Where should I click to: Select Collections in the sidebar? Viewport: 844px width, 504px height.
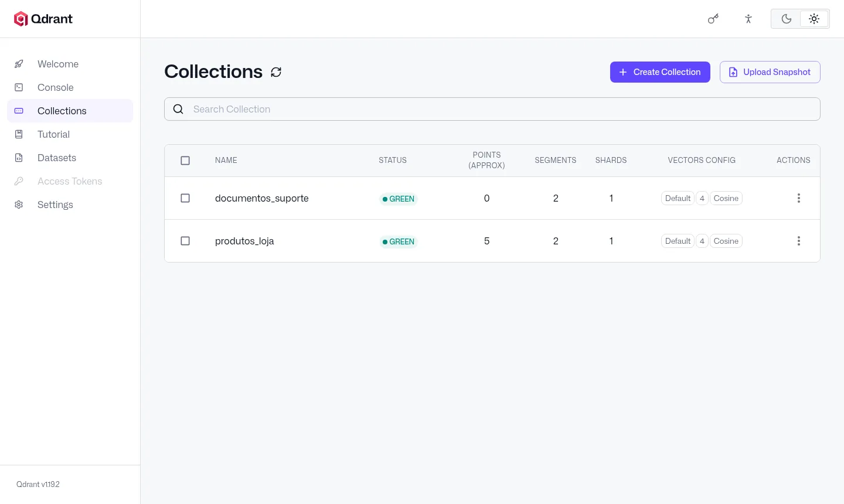point(70,111)
